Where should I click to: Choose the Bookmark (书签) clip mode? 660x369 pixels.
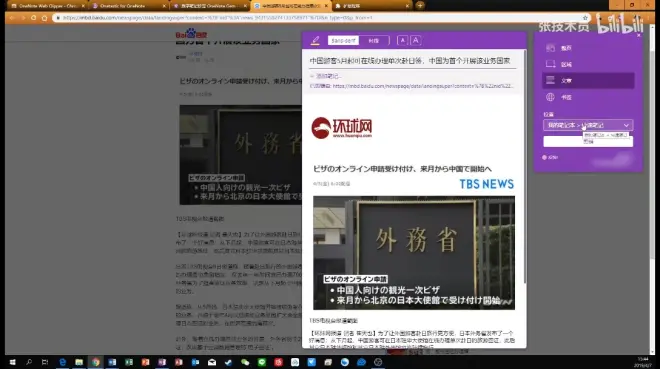[588, 97]
